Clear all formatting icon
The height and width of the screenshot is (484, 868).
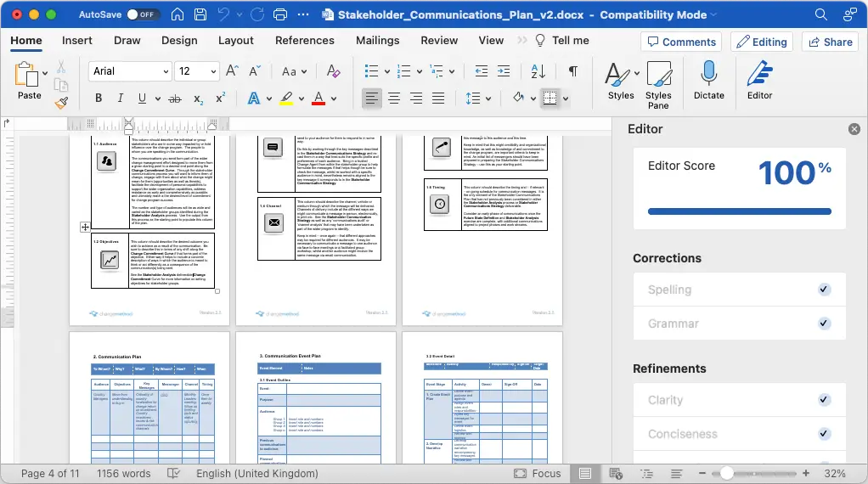[x=333, y=70]
